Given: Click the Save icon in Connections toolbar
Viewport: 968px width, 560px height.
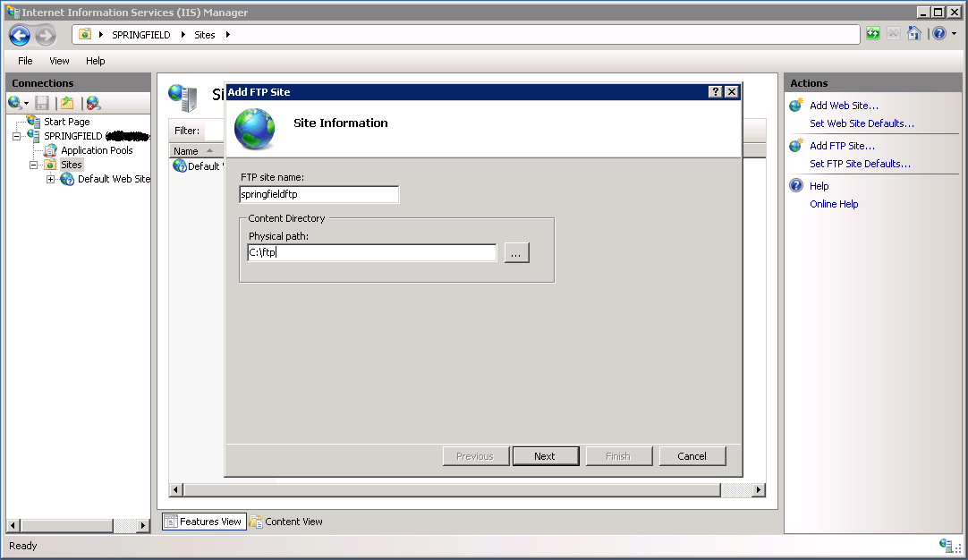Looking at the screenshot, I should click(42, 103).
